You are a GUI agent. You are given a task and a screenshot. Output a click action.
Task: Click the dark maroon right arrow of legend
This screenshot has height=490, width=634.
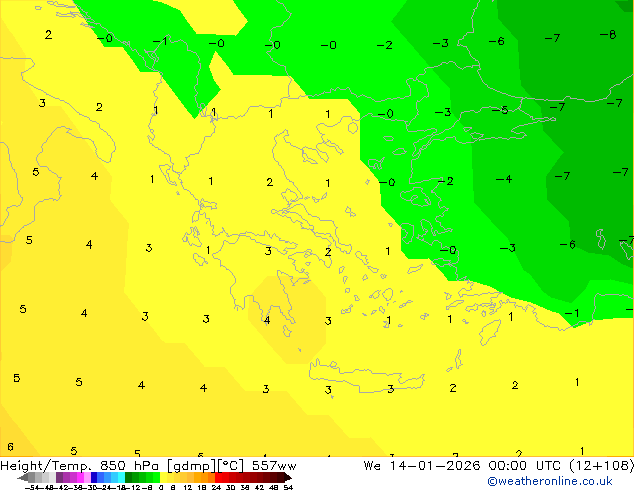click(x=288, y=477)
